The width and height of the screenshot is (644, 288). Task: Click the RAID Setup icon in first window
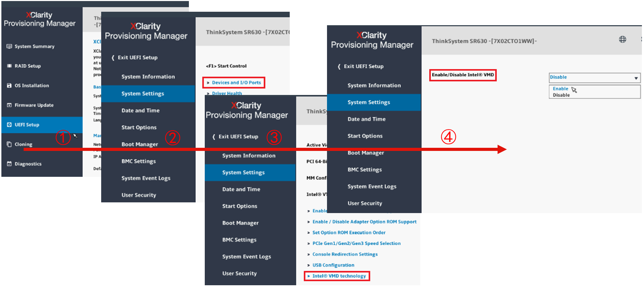pyautogui.click(x=9, y=66)
